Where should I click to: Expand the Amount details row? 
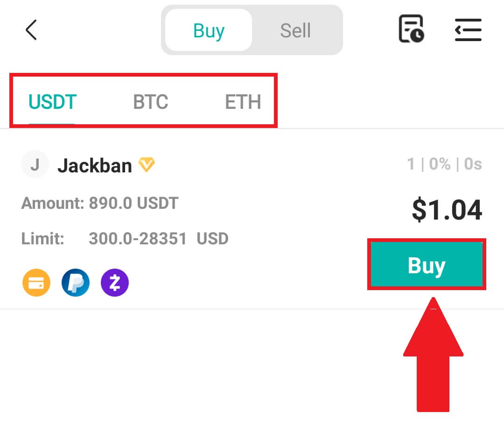tap(99, 203)
